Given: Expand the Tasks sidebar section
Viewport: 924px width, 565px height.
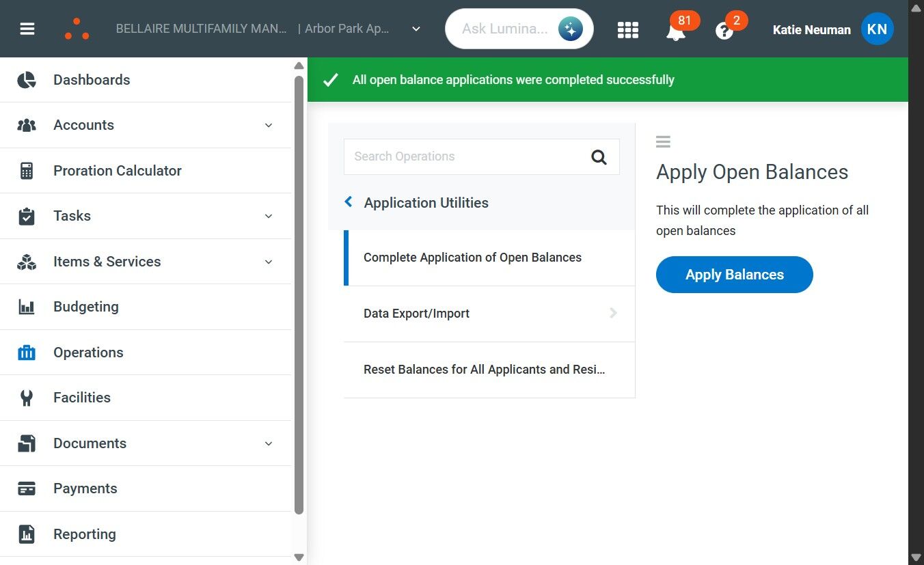Looking at the screenshot, I should [269, 216].
